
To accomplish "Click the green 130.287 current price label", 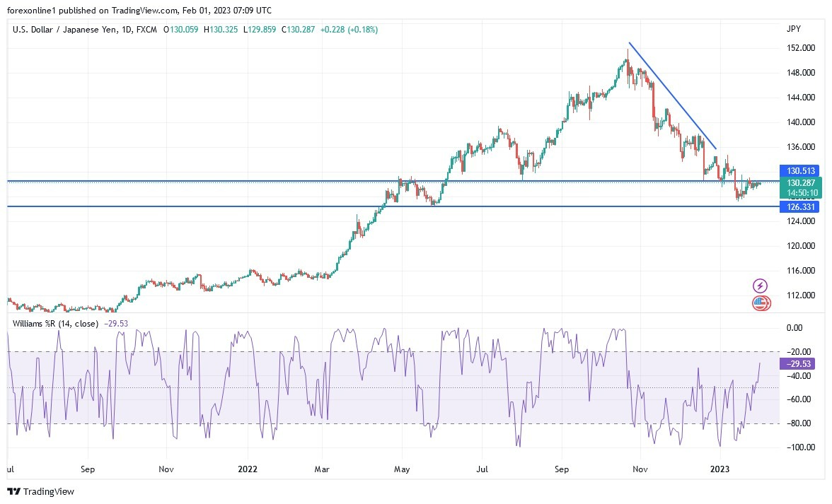I will click(802, 183).
